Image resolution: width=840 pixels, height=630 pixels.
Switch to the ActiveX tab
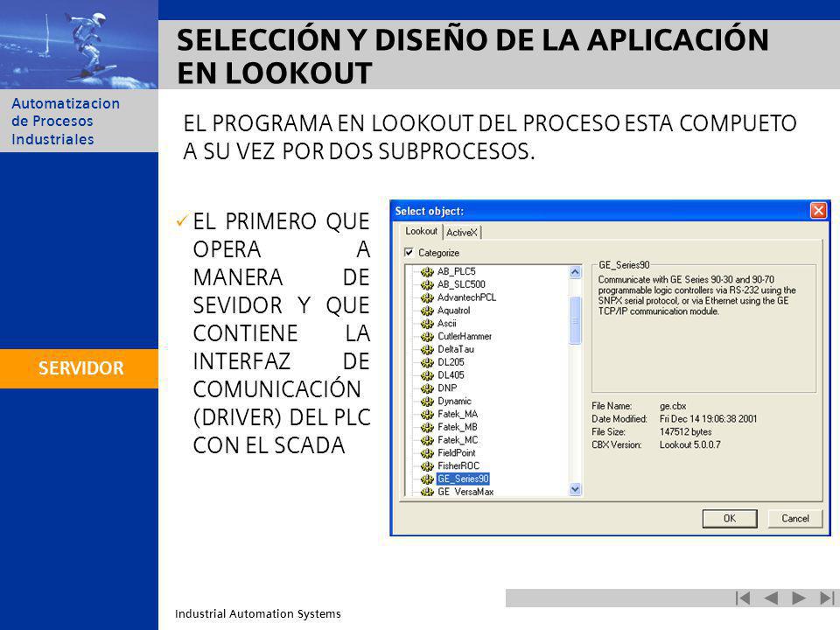pyautogui.click(x=462, y=233)
